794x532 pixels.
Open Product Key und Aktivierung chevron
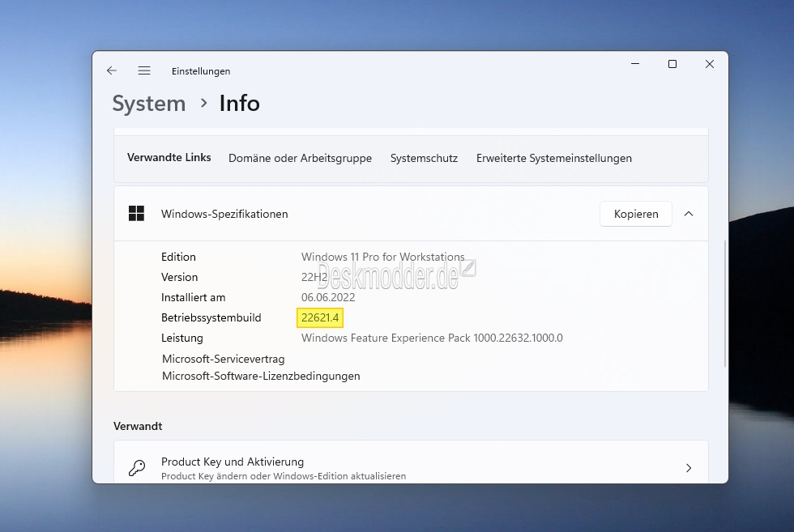click(689, 468)
